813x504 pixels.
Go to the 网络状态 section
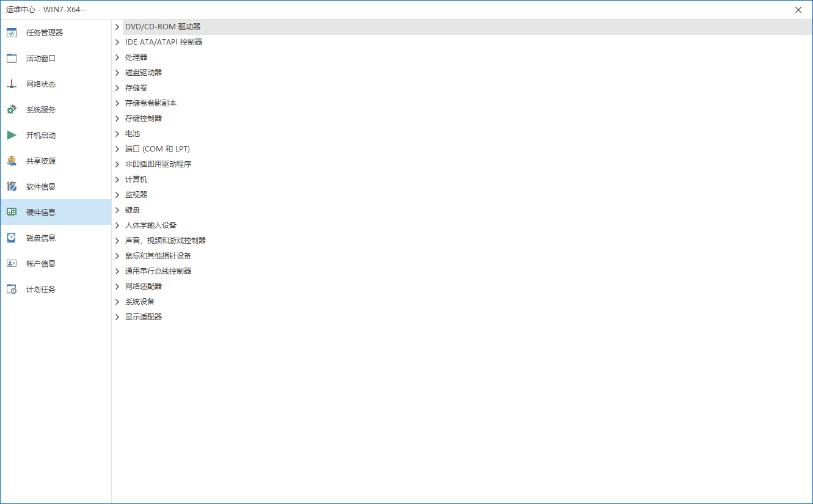(56, 84)
